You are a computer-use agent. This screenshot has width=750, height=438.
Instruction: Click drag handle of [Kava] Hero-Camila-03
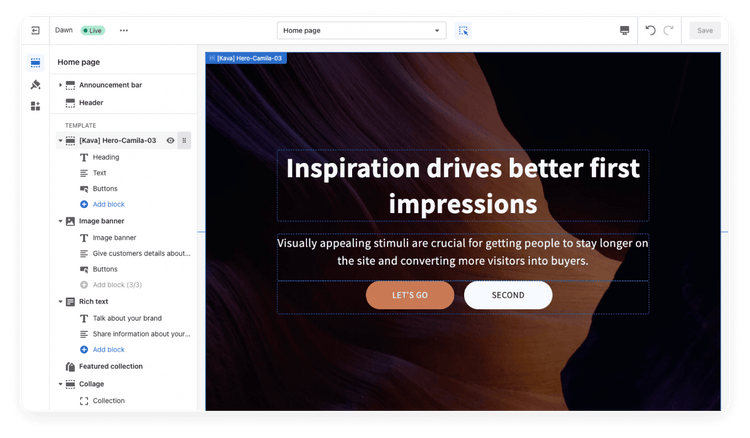pyautogui.click(x=184, y=141)
